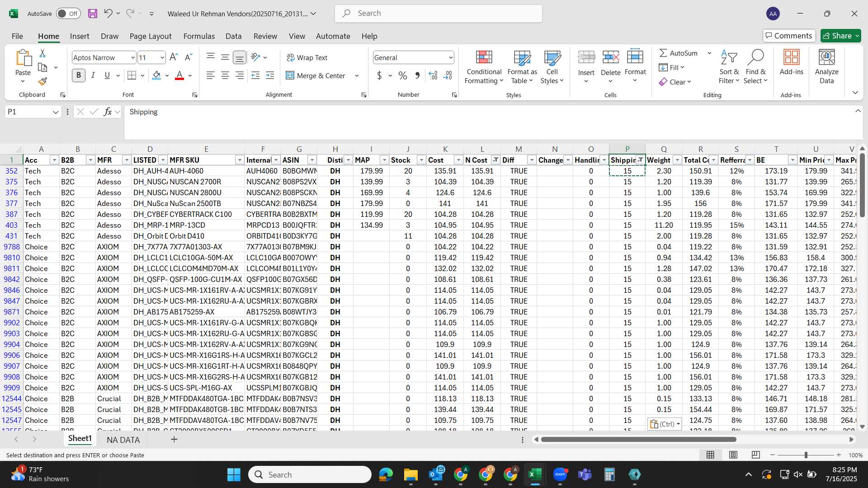Open the font name dropdown
This screenshot has height=488, width=868.
click(x=132, y=57)
